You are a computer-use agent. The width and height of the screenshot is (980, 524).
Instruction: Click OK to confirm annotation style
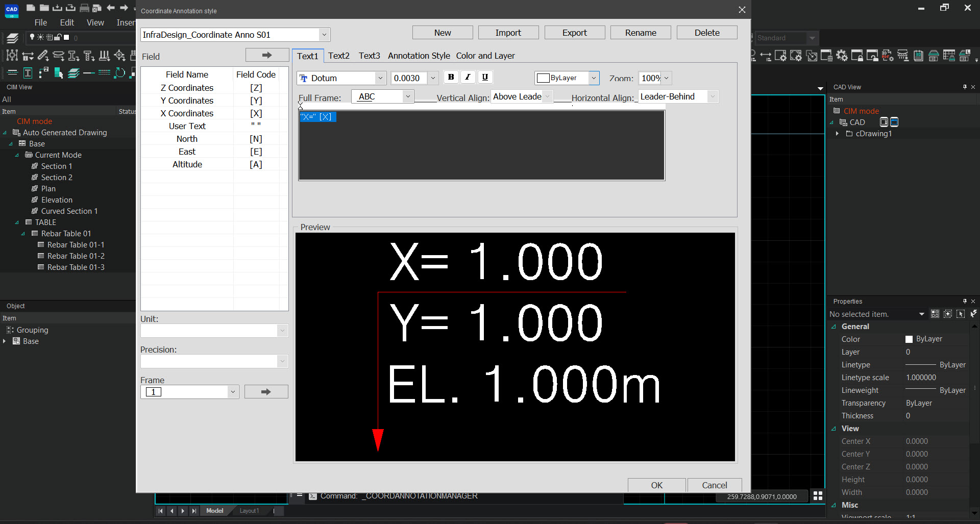coord(656,485)
